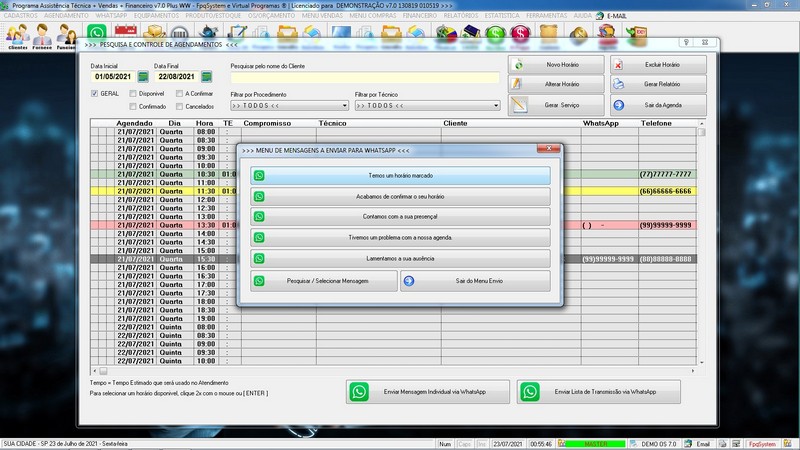800x450 pixels.
Task: Click the Data Inicial date field
Action: pyautogui.click(x=113, y=77)
